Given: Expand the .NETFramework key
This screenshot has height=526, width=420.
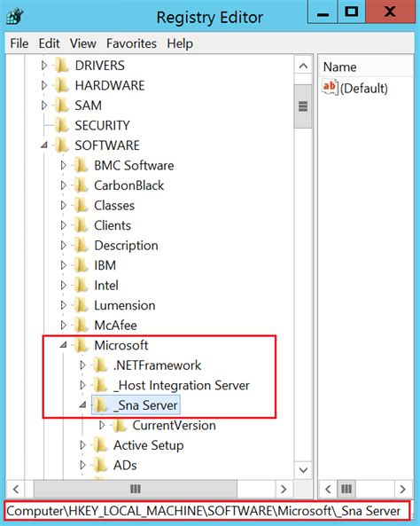Looking at the screenshot, I should tap(82, 365).
